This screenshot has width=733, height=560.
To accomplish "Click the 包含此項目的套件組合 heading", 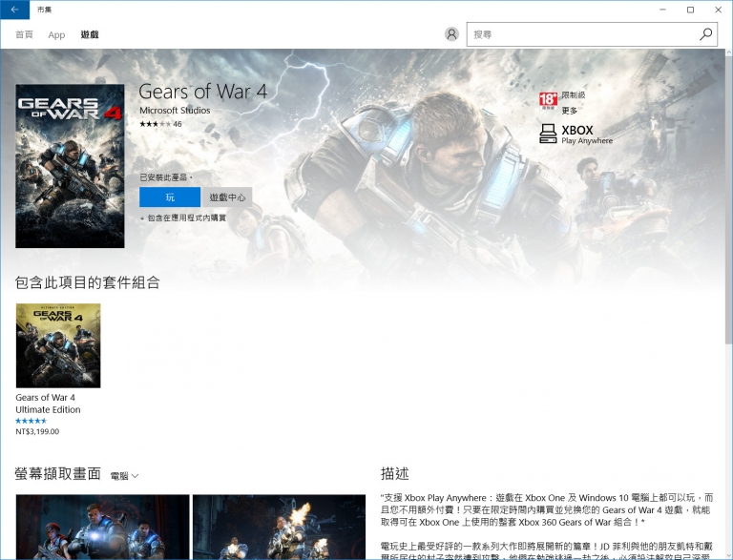I will 88,282.
